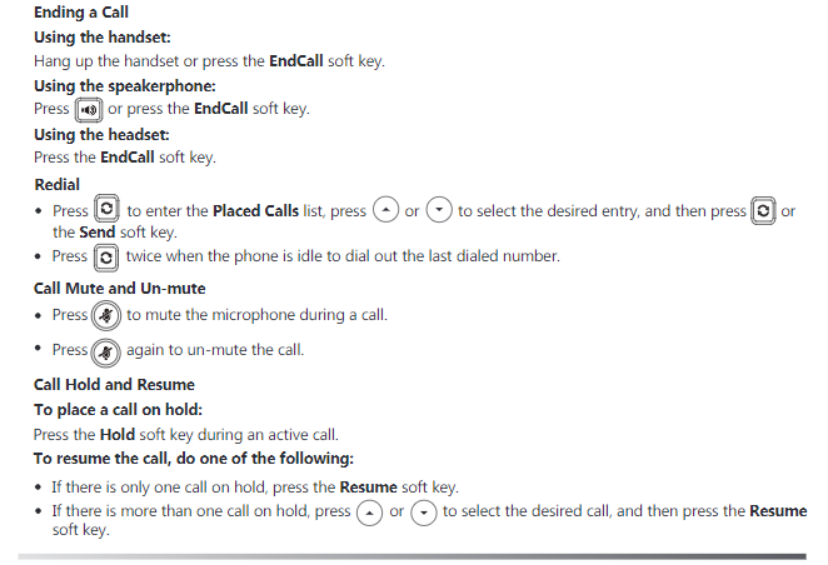
Task: Click the bold 'Placed Calls' text
Action: 256,211
